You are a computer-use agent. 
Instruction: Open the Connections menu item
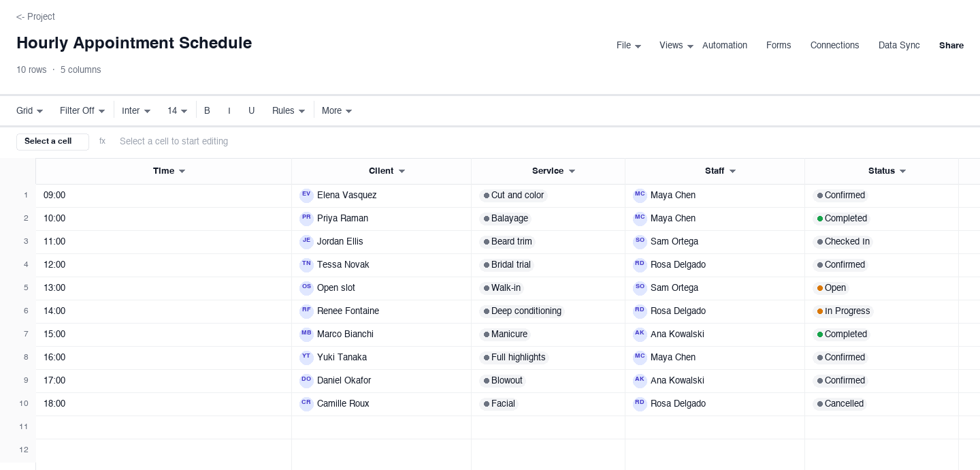pos(834,46)
